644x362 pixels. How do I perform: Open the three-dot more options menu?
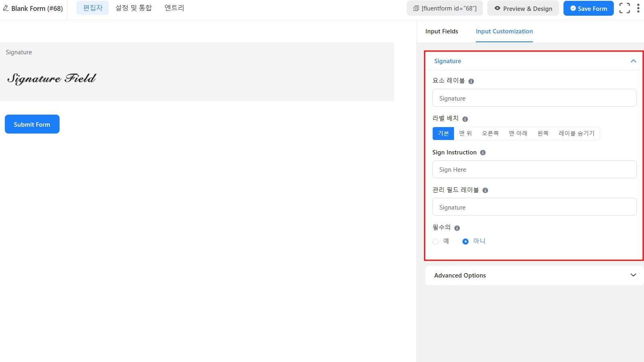point(638,8)
